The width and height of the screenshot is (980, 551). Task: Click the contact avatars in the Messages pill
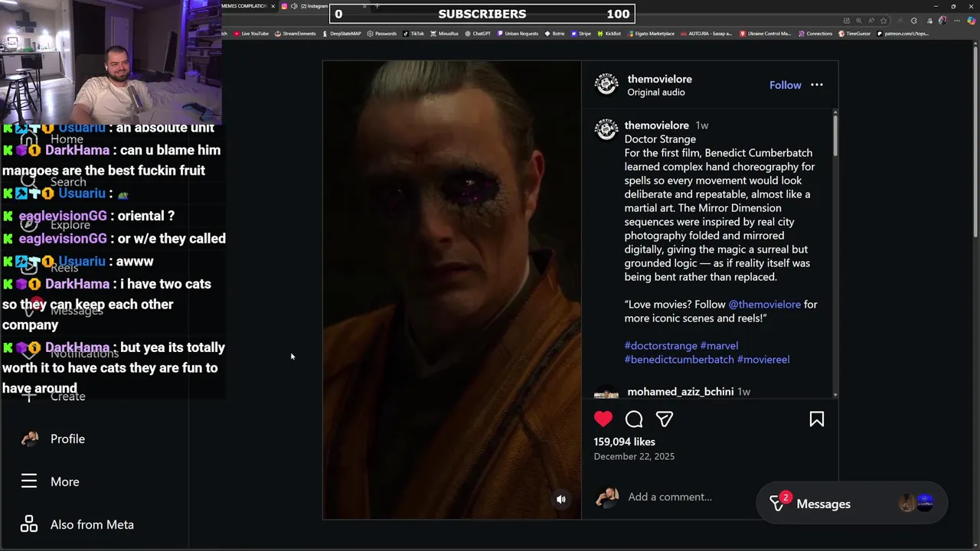(x=916, y=504)
